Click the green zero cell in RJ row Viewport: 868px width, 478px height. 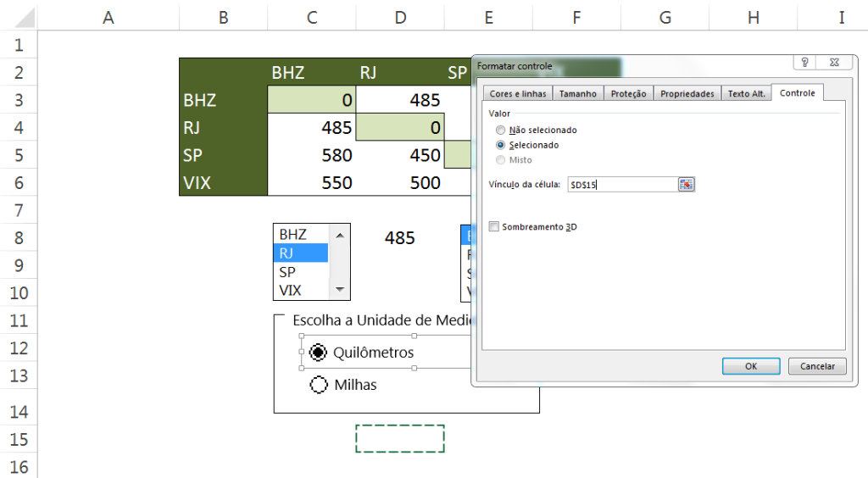coord(400,127)
